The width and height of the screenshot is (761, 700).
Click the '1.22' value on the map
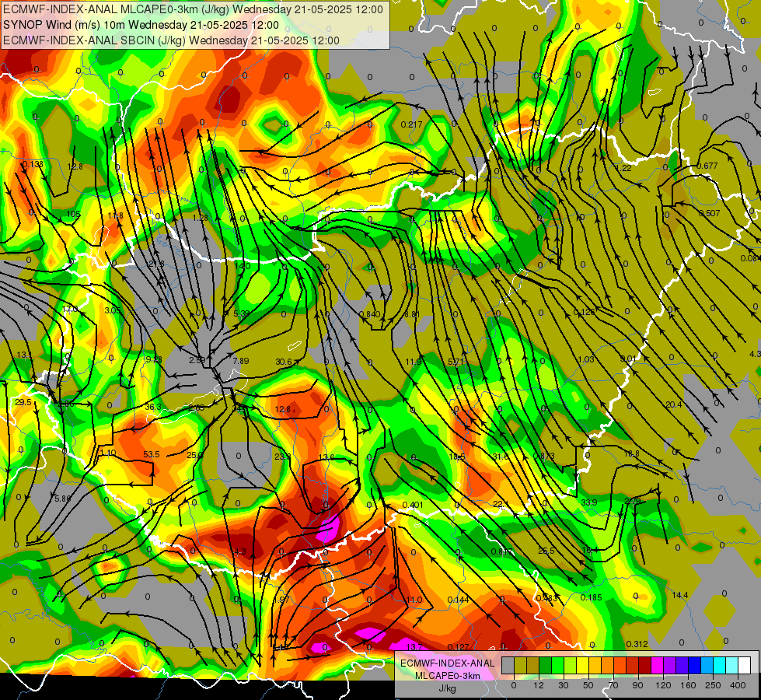(623, 168)
